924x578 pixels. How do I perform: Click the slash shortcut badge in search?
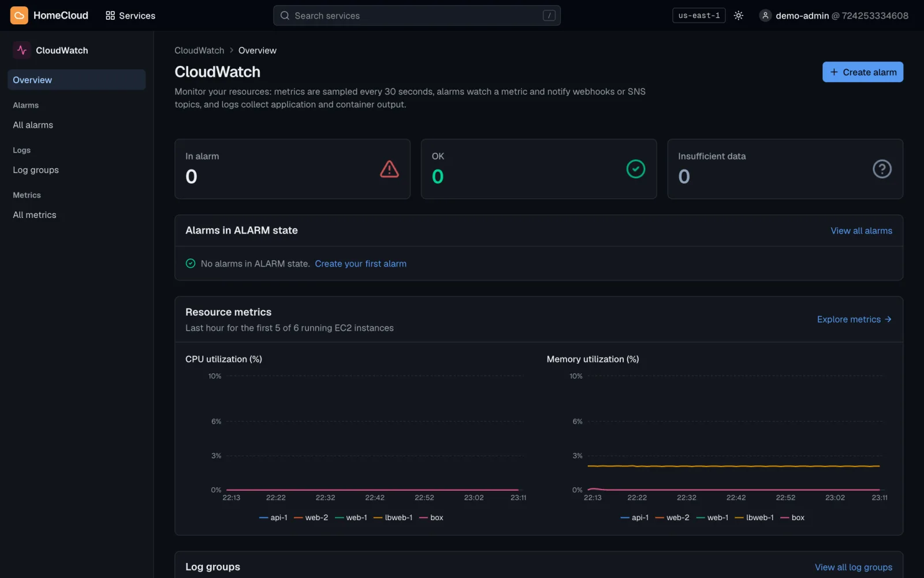tap(549, 16)
